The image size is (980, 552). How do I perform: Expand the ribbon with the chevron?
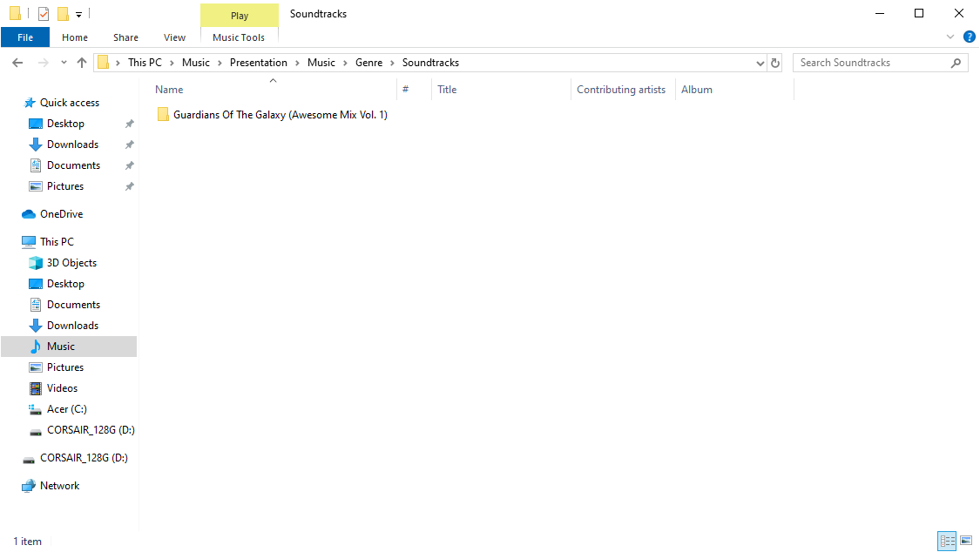[950, 37]
